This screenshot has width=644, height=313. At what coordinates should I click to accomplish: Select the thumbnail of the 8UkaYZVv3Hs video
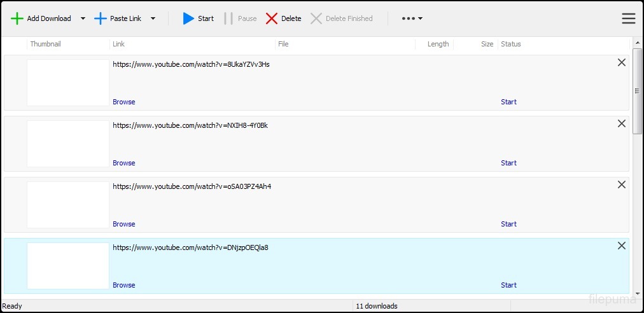[68, 83]
